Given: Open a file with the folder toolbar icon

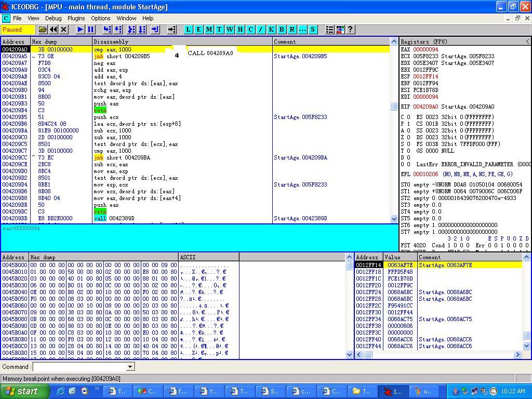Looking at the screenshot, I should click(43, 30).
